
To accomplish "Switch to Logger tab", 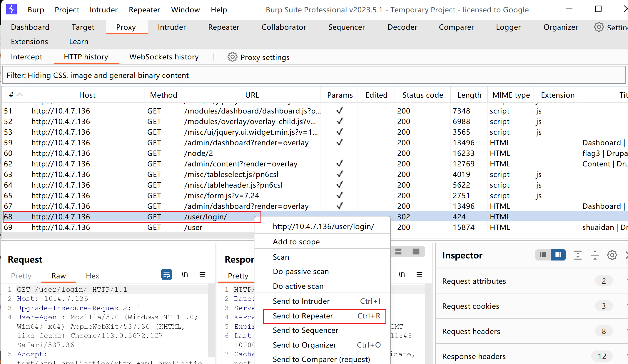I will point(508,27).
